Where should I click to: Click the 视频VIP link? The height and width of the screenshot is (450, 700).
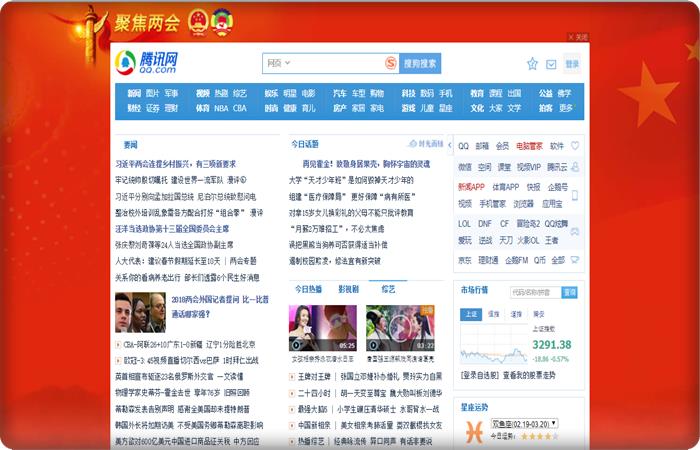pos(529,167)
